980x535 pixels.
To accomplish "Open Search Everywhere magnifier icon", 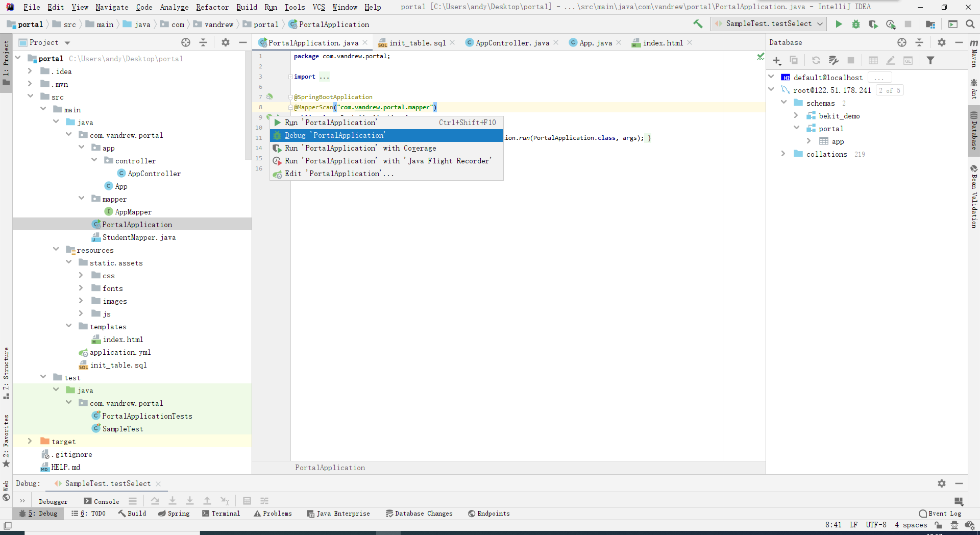I will click(x=970, y=24).
